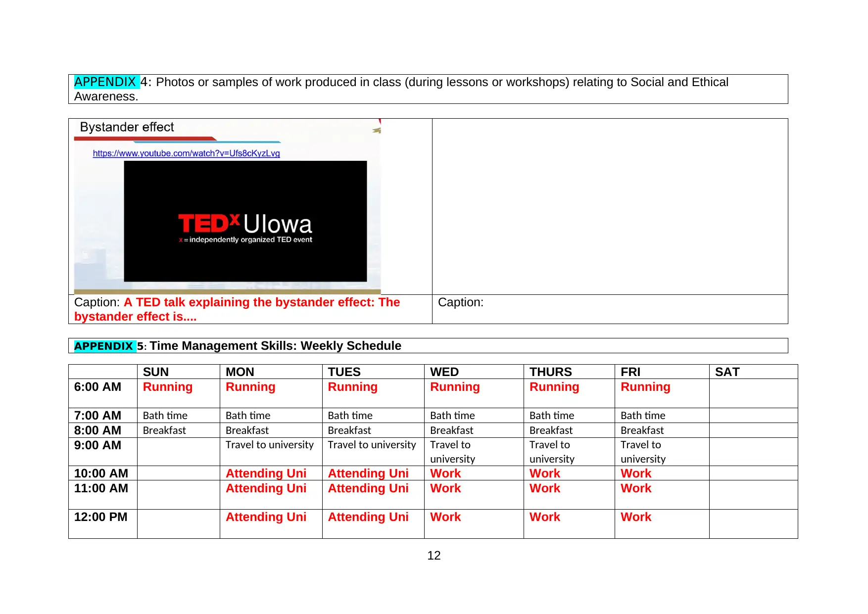This screenshot has width=868, height=614.
Task: Click Work at 12:00 PM Wednesday
Action: tap(445, 517)
